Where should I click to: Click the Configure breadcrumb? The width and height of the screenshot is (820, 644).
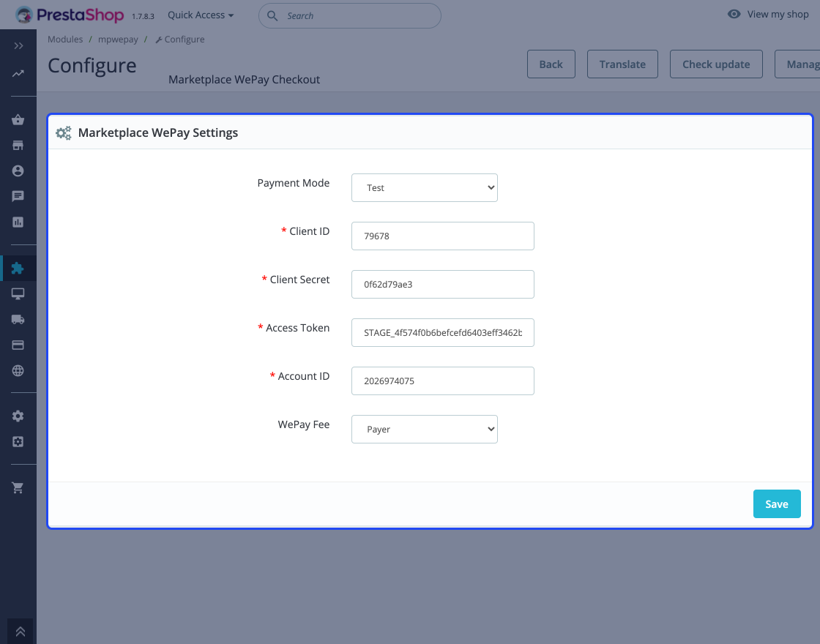(180, 40)
